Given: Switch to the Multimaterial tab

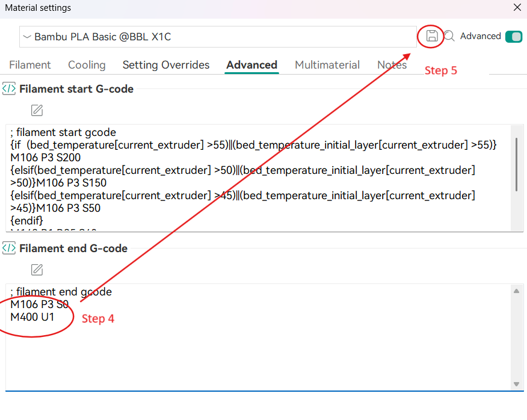Looking at the screenshot, I should pyautogui.click(x=327, y=65).
